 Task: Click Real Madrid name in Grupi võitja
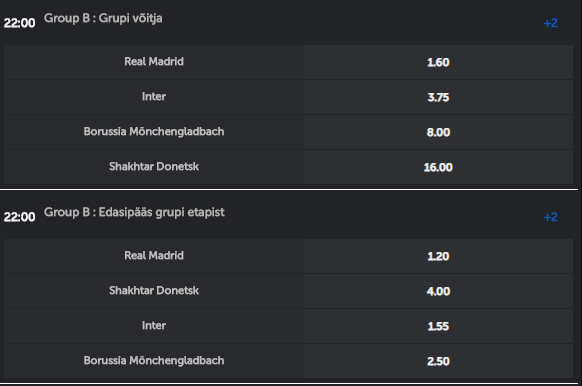click(154, 61)
